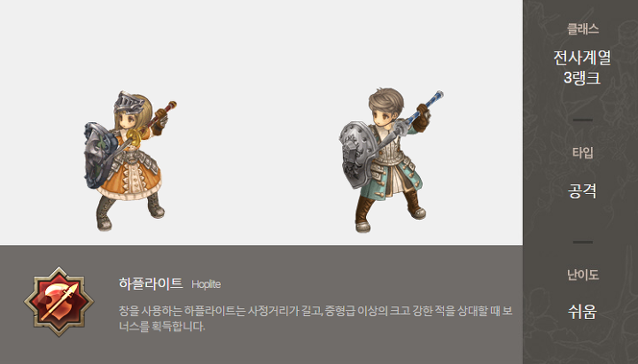Image resolution: width=638 pixels, height=364 pixels.
Task: Click the 전사계열 3랭크 class value
Action: click(582, 67)
